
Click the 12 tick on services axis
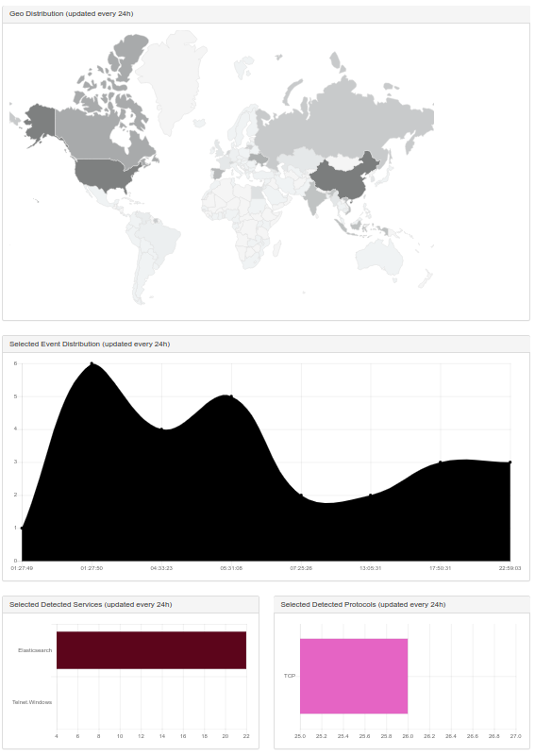point(141,736)
